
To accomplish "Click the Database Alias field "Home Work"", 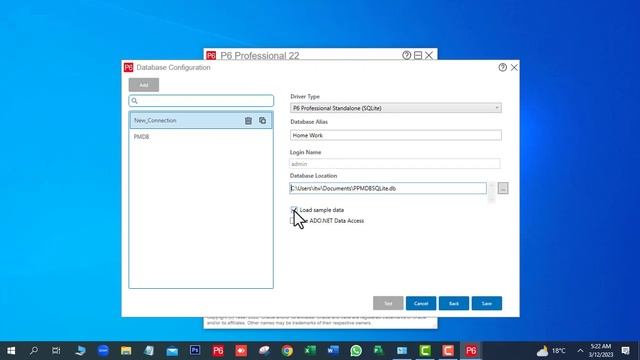I will 396,135.
